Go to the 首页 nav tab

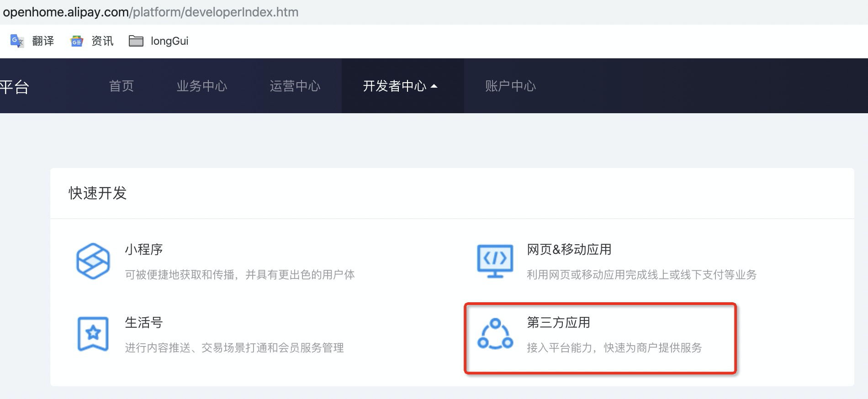122,86
